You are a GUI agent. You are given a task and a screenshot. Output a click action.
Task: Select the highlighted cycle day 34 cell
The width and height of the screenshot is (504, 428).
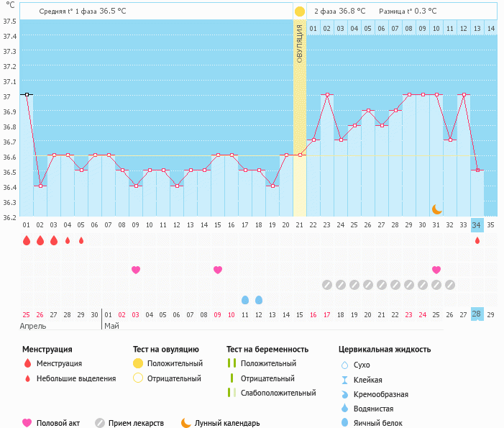point(477,224)
